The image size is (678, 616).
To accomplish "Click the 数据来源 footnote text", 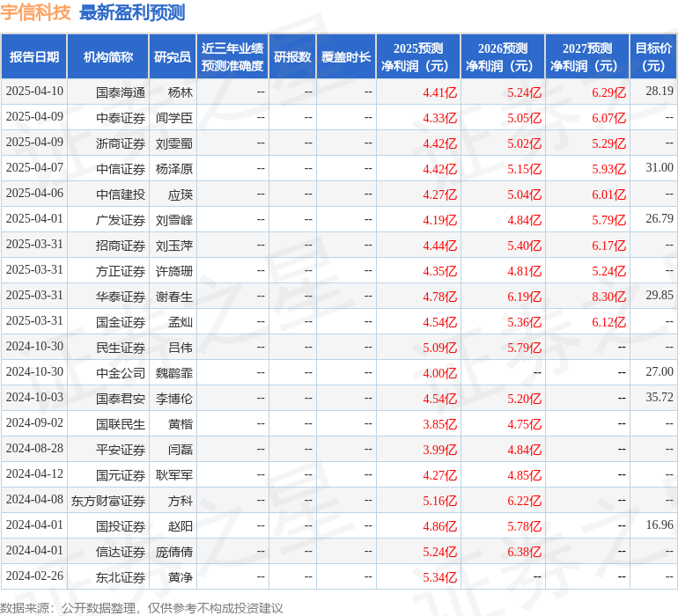I will click(x=142, y=608).
